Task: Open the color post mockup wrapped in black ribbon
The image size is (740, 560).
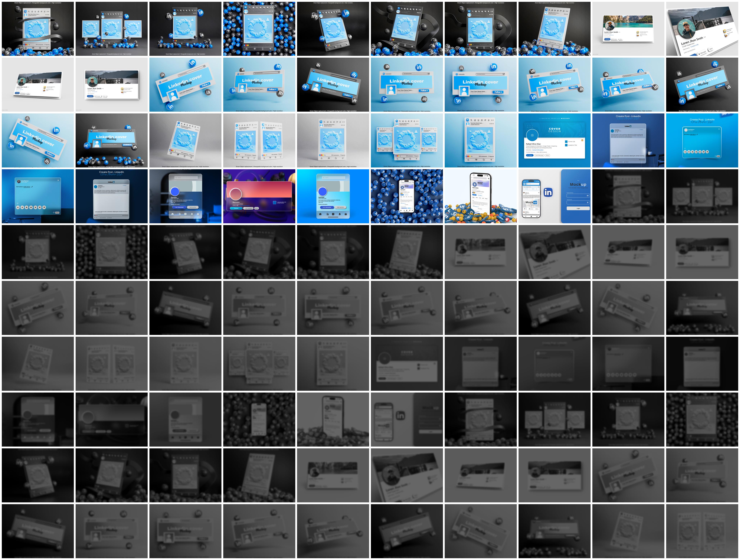Action: (x=37, y=29)
